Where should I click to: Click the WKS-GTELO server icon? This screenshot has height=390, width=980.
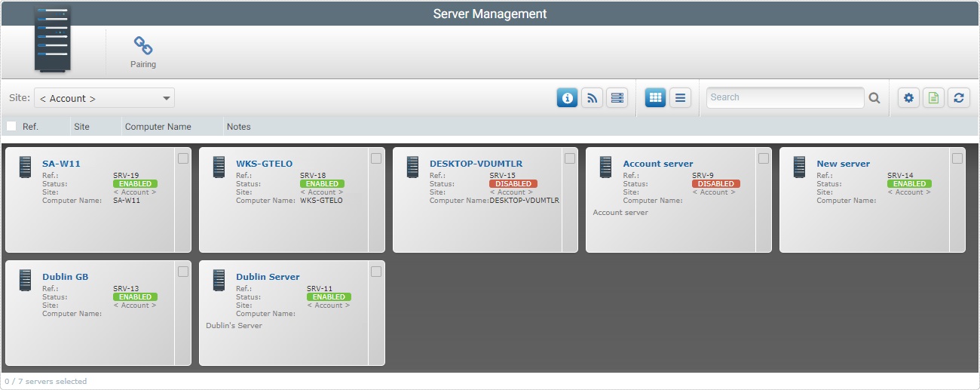tap(219, 167)
